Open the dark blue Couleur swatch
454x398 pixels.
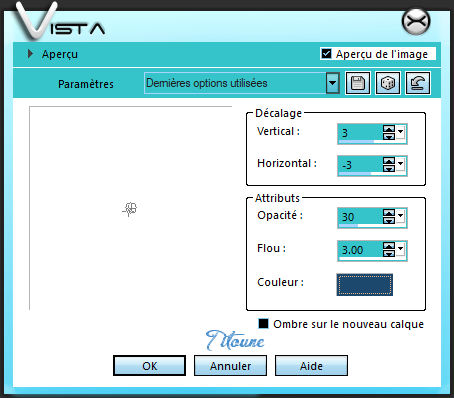point(364,285)
